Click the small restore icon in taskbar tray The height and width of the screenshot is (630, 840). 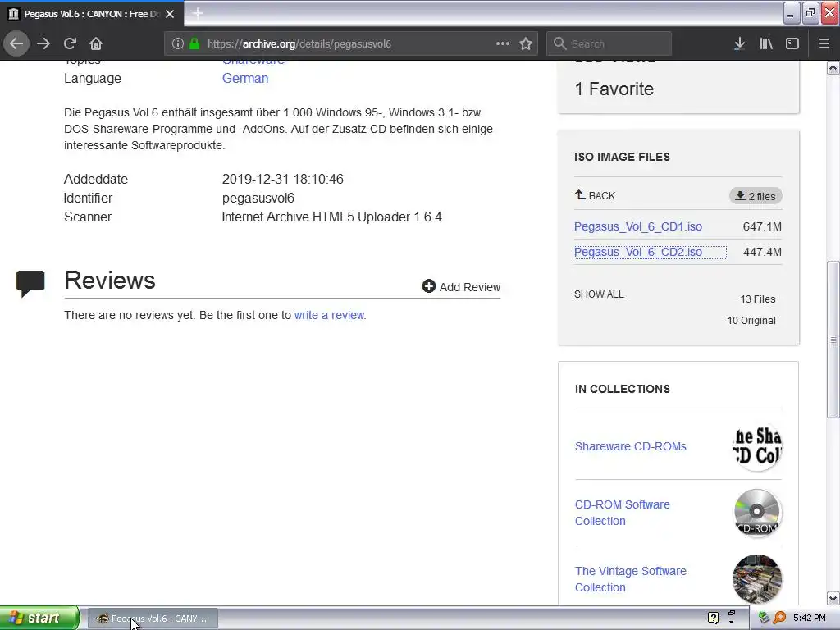coord(732,615)
